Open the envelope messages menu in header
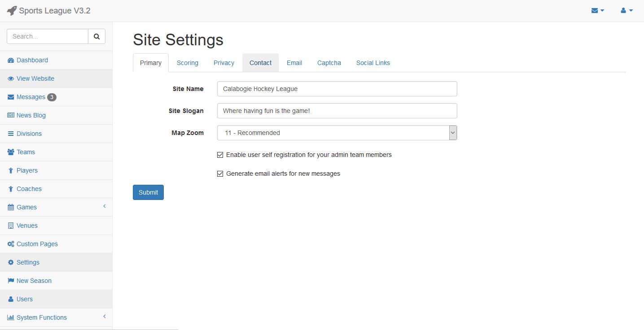 tap(598, 10)
